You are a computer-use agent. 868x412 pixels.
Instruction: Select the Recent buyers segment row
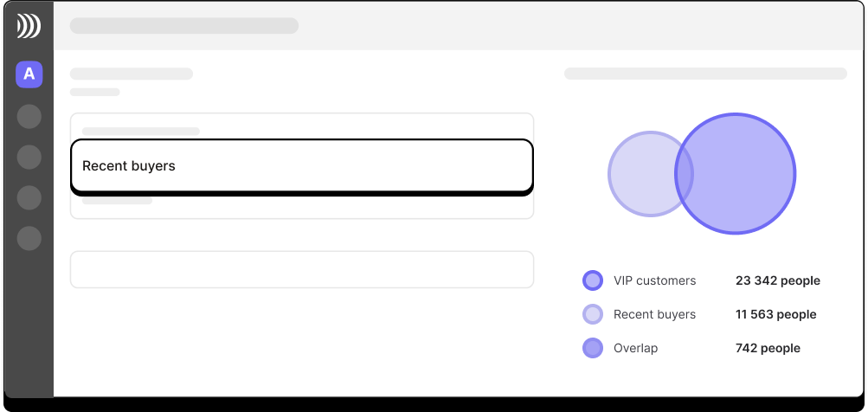click(302, 167)
